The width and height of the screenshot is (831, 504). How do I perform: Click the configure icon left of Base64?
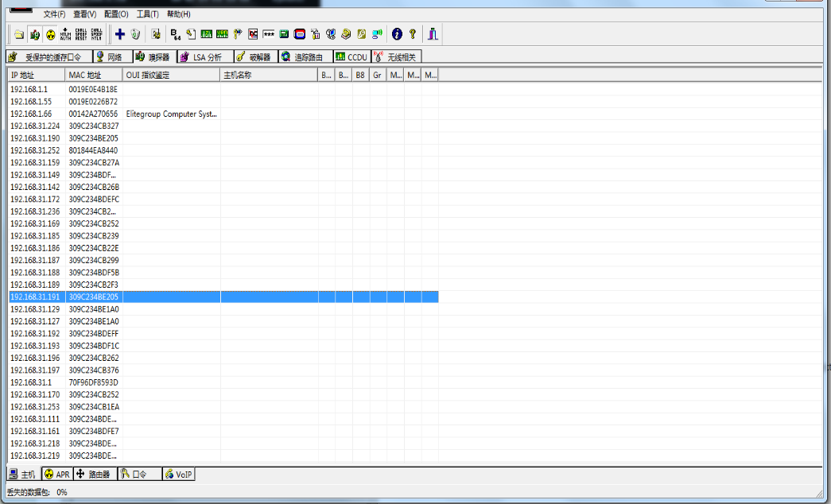156,34
